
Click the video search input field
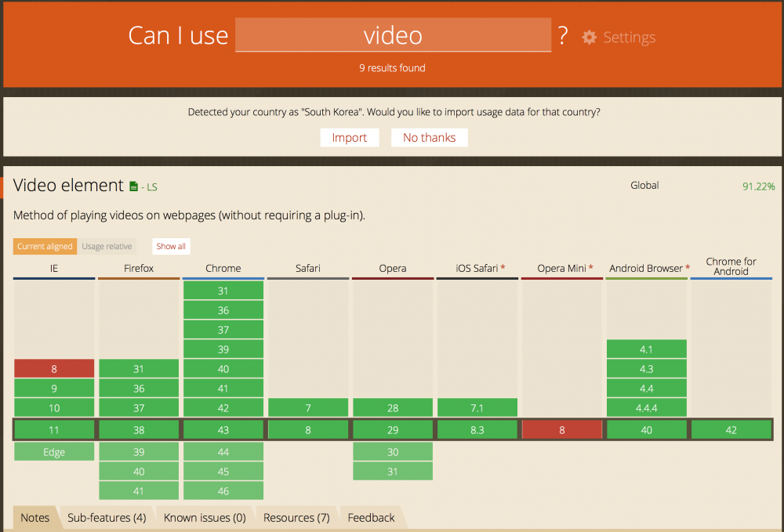393,35
